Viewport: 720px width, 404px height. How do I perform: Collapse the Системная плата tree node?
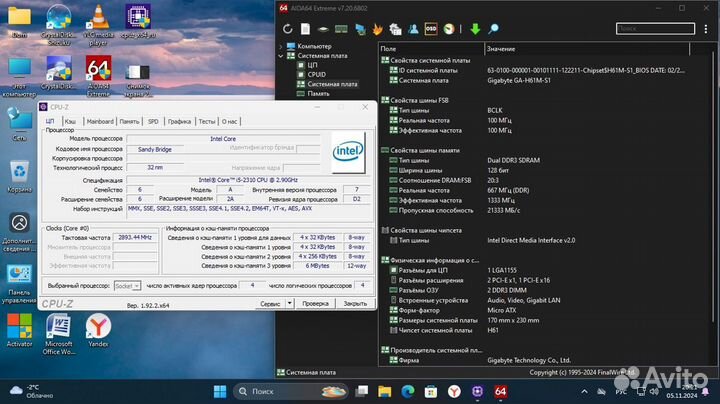click(x=281, y=56)
